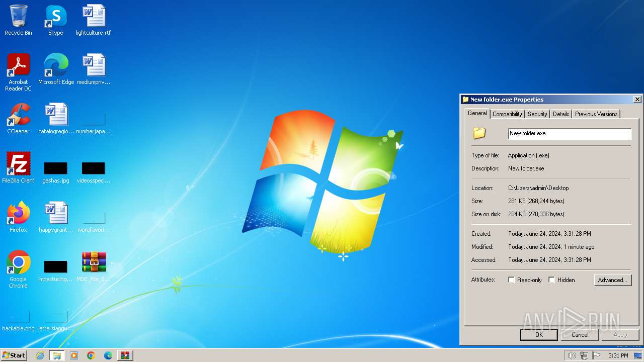Click the size on disk 264 KB value

point(536,214)
